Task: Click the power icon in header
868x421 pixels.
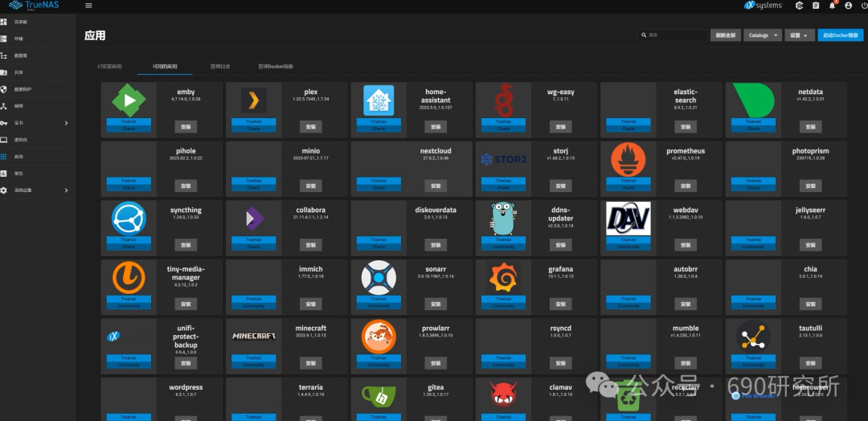Action: [x=865, y=6]
